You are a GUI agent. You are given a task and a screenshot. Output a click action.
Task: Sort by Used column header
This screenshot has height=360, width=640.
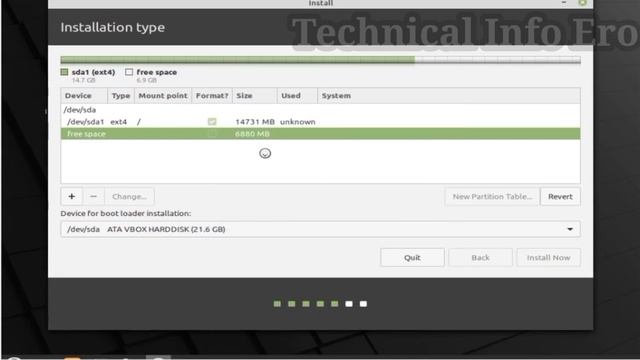point(297,96)
